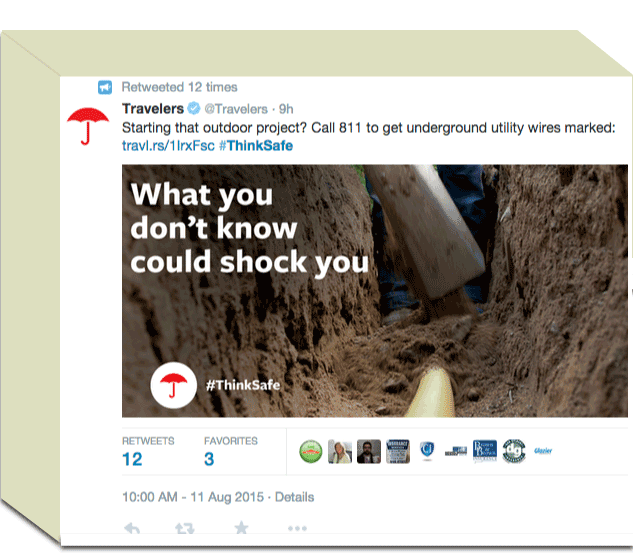Click the Travelers red umbrella avatar

(x=88, y=126)
